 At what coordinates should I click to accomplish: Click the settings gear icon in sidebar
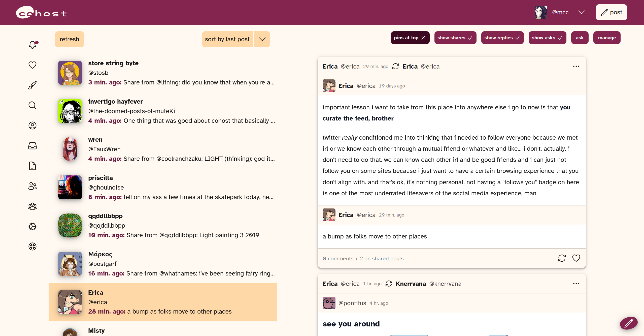[32, 226]
